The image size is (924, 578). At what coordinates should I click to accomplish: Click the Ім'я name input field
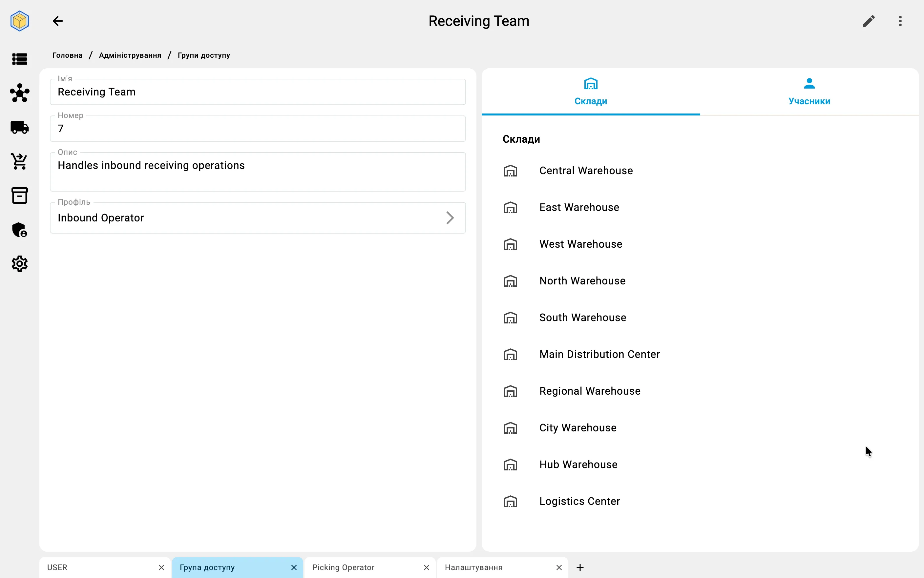click(x=258, y=92)
